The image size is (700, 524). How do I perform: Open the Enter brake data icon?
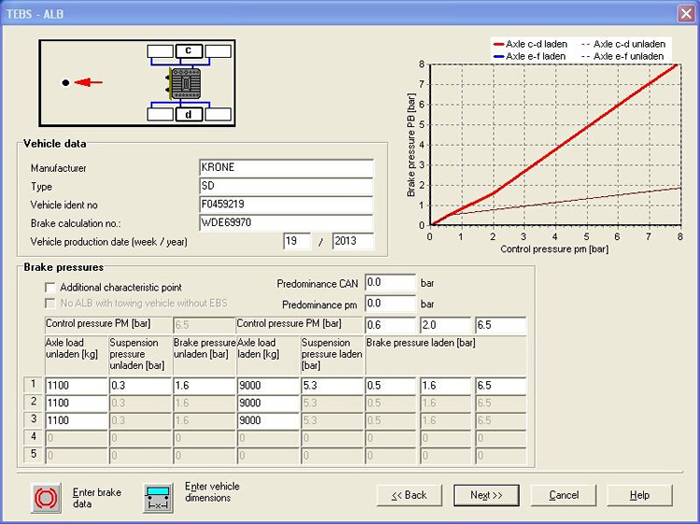(x=46, y=498)
